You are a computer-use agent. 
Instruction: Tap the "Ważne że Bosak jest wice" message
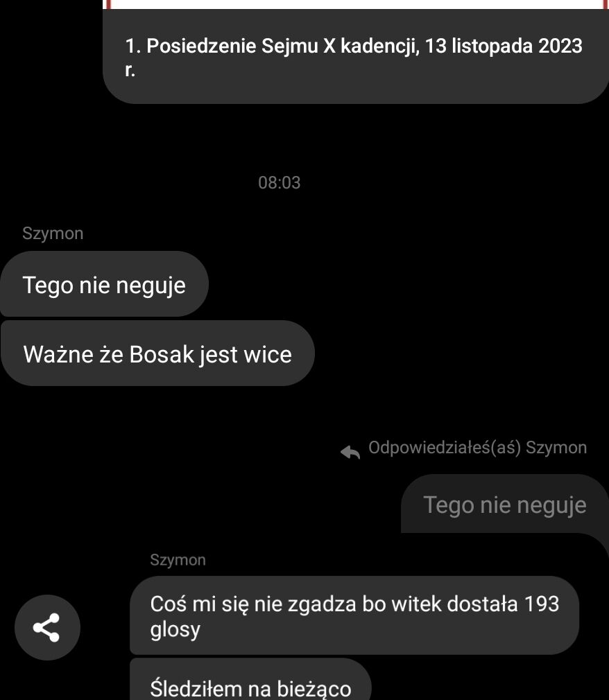pos(157,353)
